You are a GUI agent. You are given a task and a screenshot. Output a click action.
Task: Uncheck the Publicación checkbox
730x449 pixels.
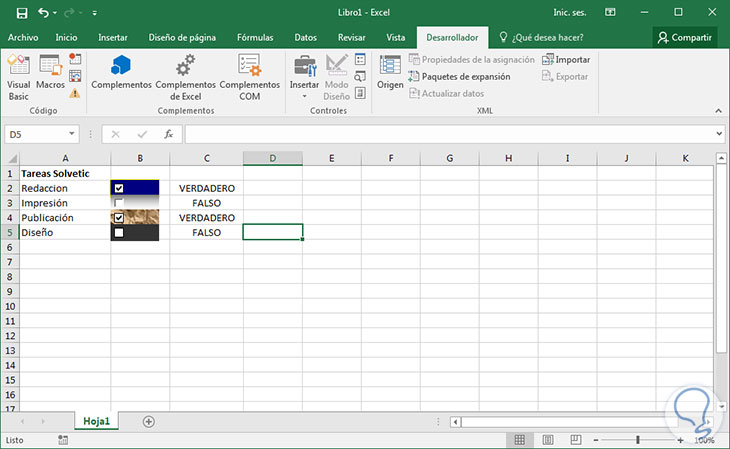pos(119,218)
